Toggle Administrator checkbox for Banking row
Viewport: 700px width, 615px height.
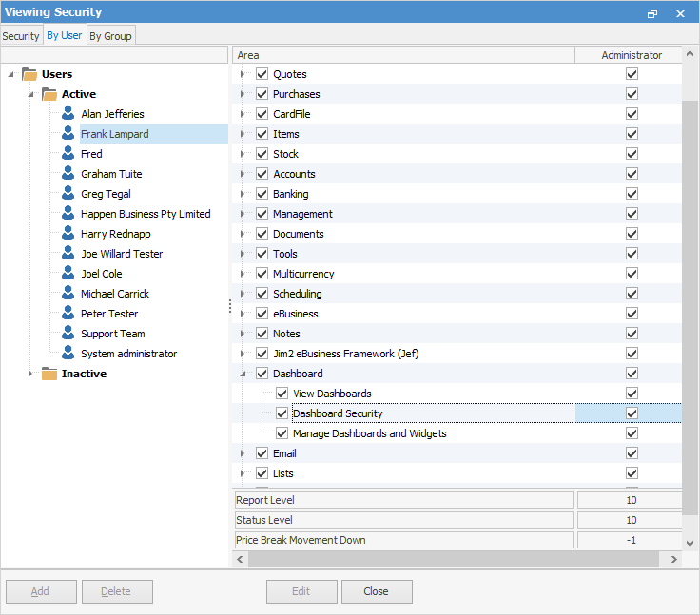(x=632, y=194)
